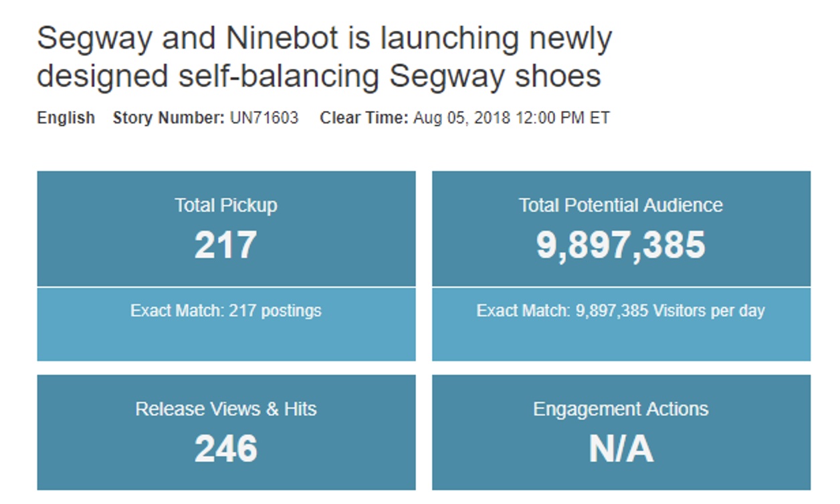Click the Segway and Ninebot headline title
The width and height of the screenshot is (840, 504).
click(x=324, y=57)
